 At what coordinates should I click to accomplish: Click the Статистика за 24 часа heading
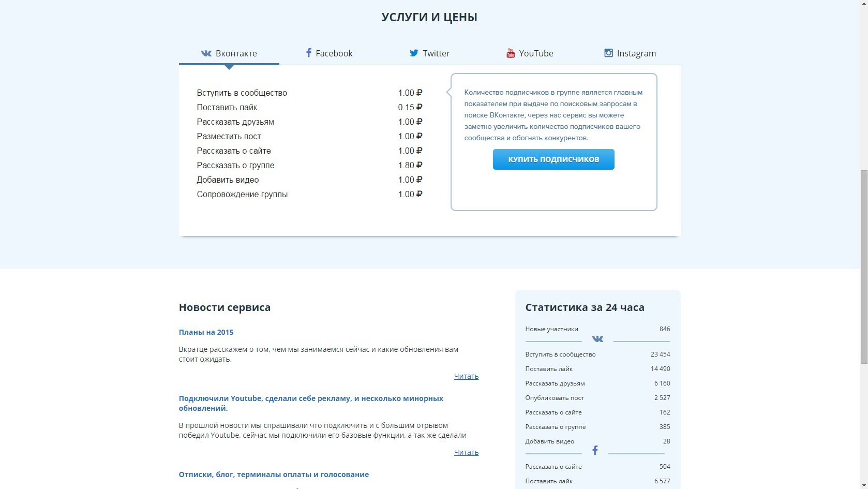(585, 307)
